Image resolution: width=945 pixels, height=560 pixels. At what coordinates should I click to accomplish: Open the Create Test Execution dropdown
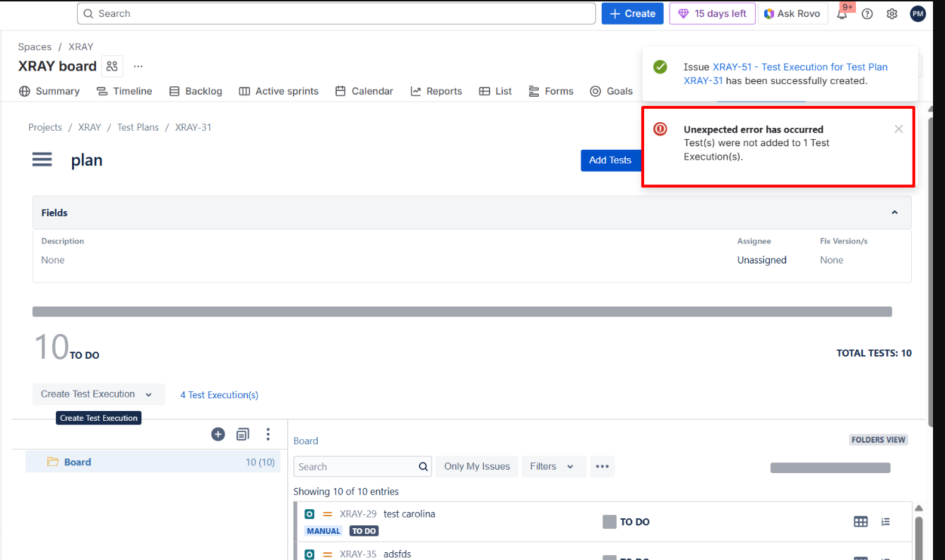(x=98, y=394)
